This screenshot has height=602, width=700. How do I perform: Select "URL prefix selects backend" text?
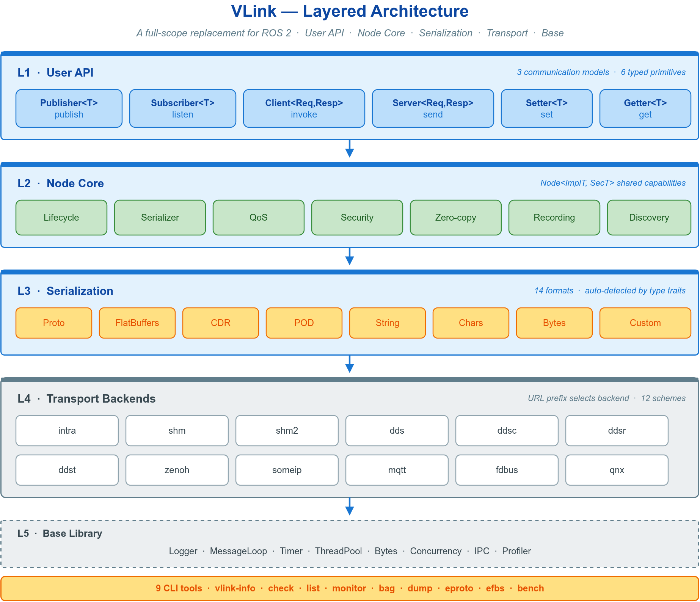pyautogui.click(x=579, y=398)
